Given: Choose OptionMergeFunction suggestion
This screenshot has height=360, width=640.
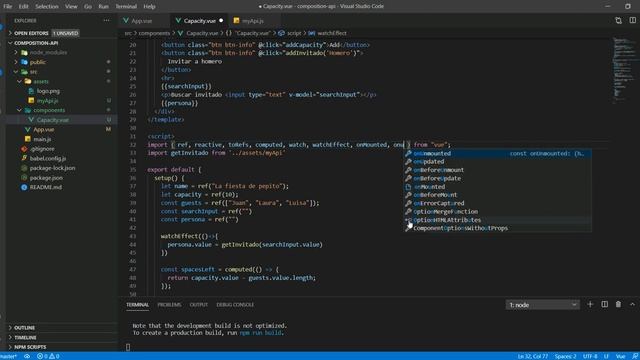Looking at the screenshot, I should pyautogui.click(x=497, y=212).
